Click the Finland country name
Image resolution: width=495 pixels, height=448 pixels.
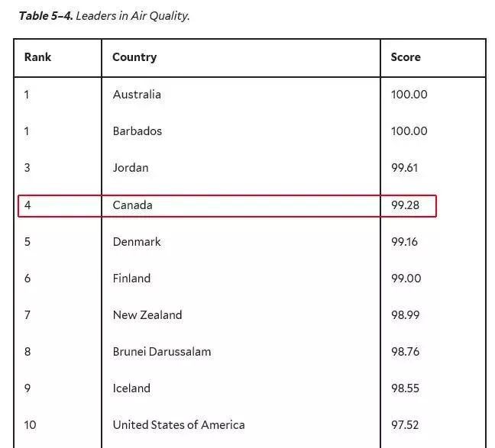tap(131, 279)
